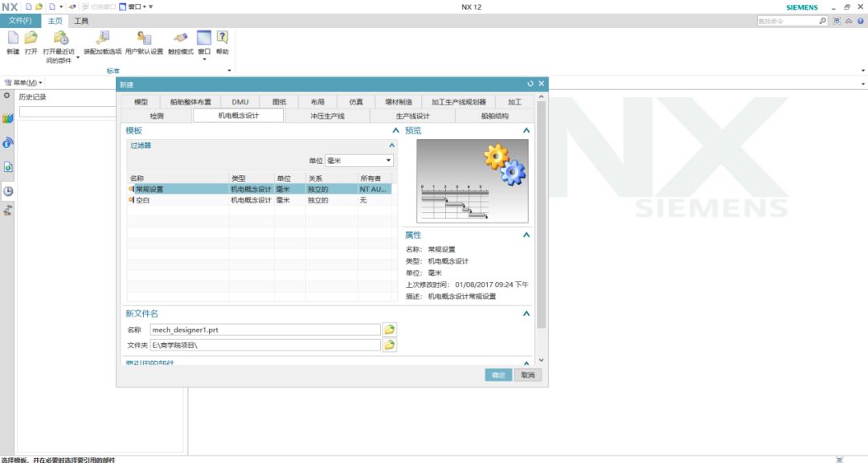Collapse the 属性 properties section
Viewport: 868px width, 463px height.
point(526,235)
